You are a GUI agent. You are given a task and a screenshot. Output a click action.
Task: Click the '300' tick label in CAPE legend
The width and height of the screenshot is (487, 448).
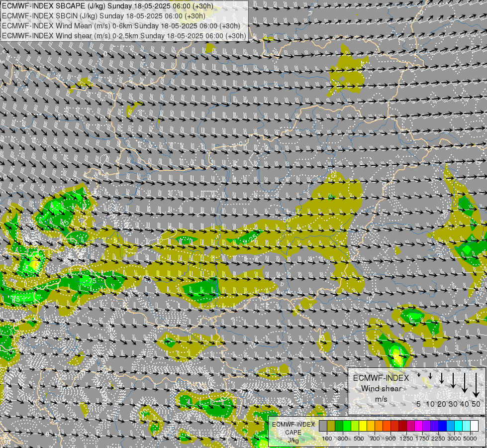[x=343, y=439]
